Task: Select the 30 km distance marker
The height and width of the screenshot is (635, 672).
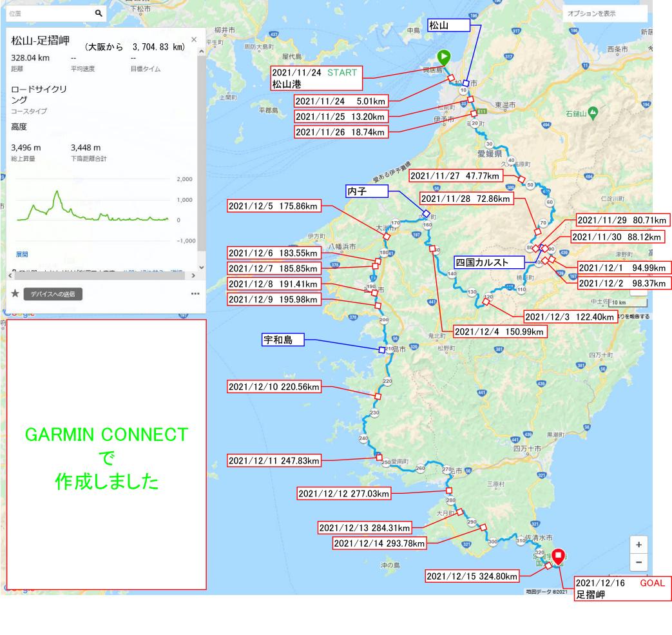Action: [x=489, y=144]
